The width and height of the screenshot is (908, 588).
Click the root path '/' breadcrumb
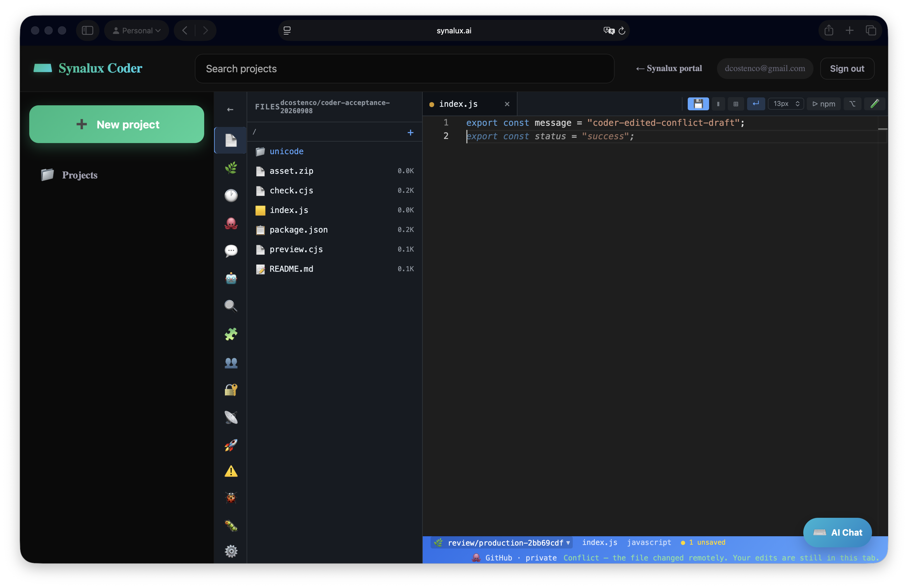(x=254, y=132)
